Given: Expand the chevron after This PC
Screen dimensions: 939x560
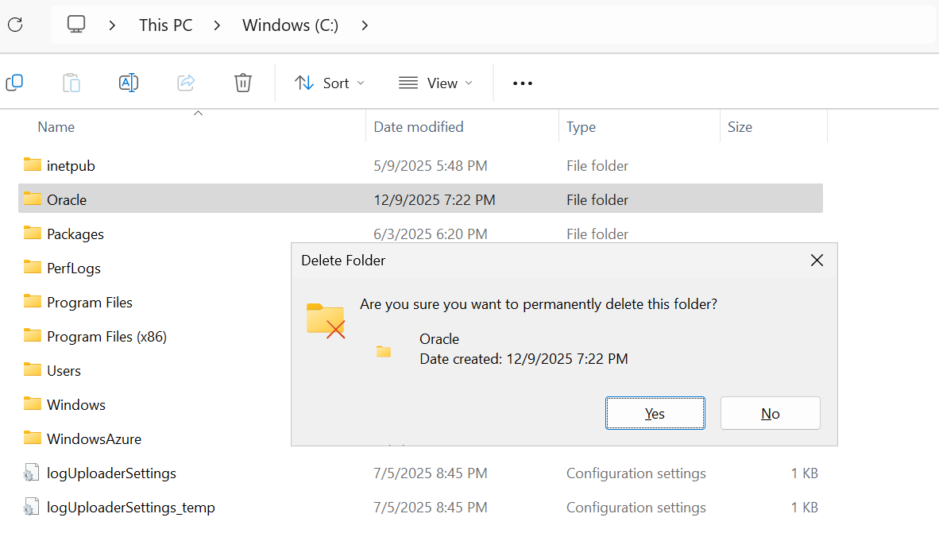Looking at the screenshot, I should 218,25.
